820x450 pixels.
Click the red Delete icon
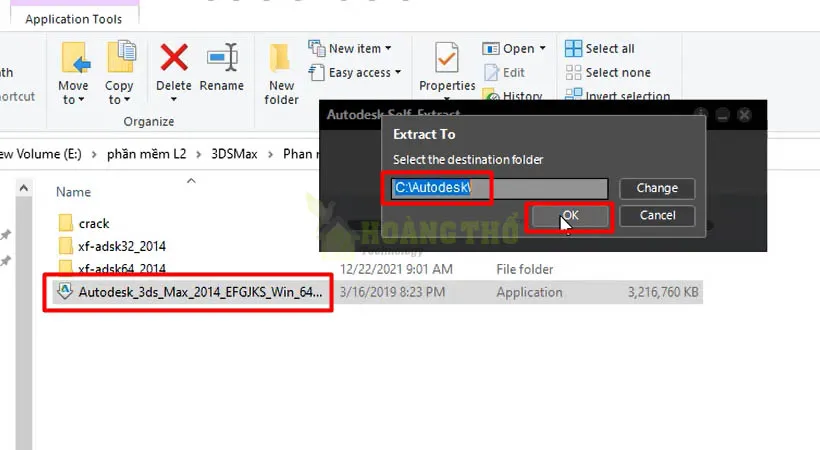[174, 58]
